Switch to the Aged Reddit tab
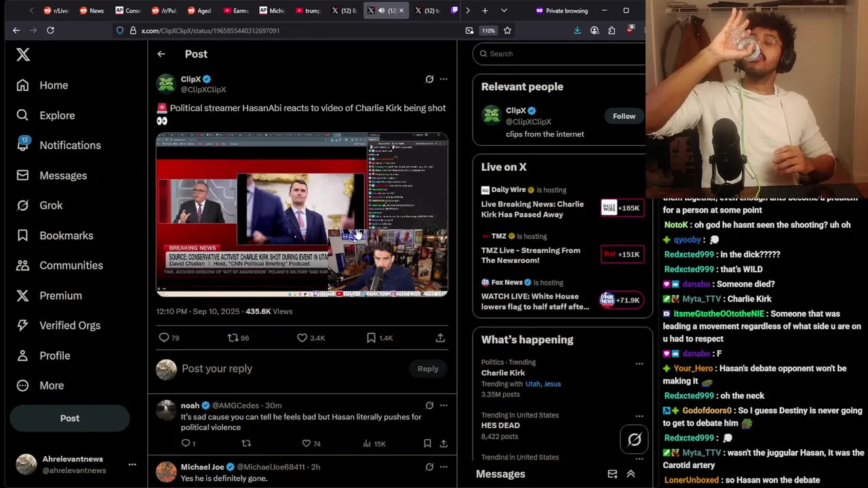Image resolution: width=868 pixels, height=488 pixels. click(x=199, y=11)
